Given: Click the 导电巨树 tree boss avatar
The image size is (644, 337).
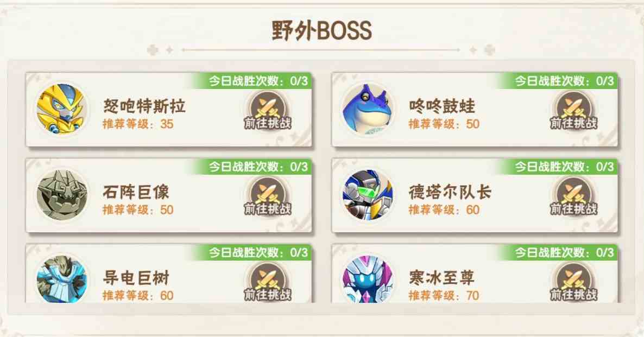Looking at the screenshot, I should coord(61,279).
